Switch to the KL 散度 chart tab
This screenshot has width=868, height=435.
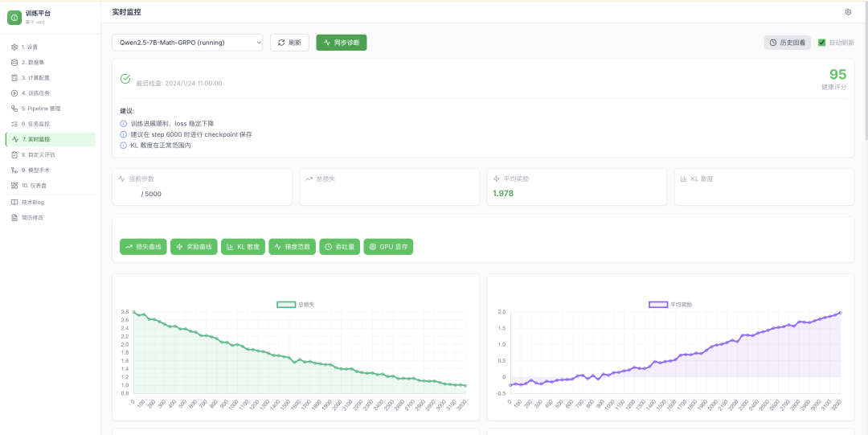coord(243,247)
